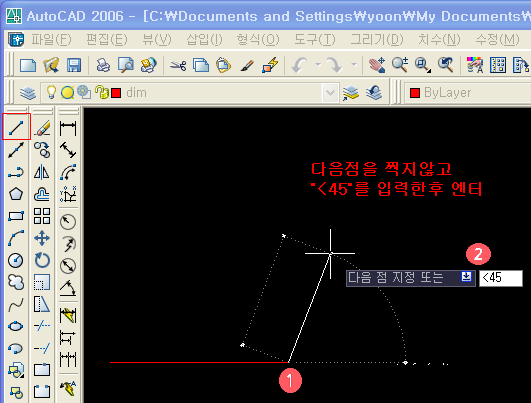This screenshot has height=403, width=531.
Task: Click the red dim layer color swatch
Action: [116, 93]
